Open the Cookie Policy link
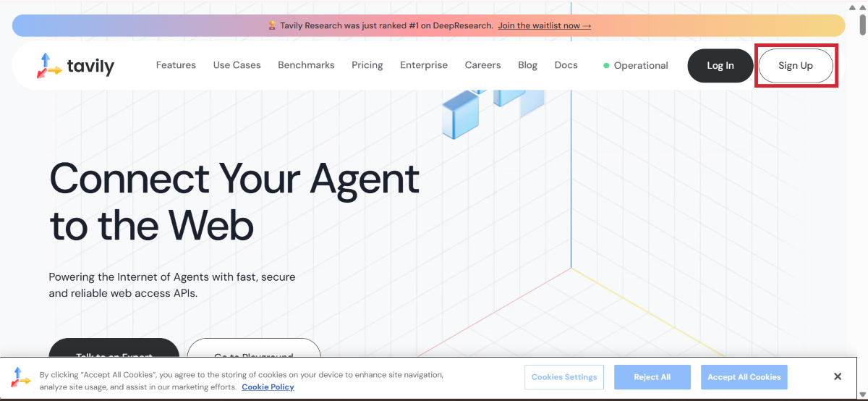The width and height of the screenshot is (868, 401). click(x=268, y=387)
